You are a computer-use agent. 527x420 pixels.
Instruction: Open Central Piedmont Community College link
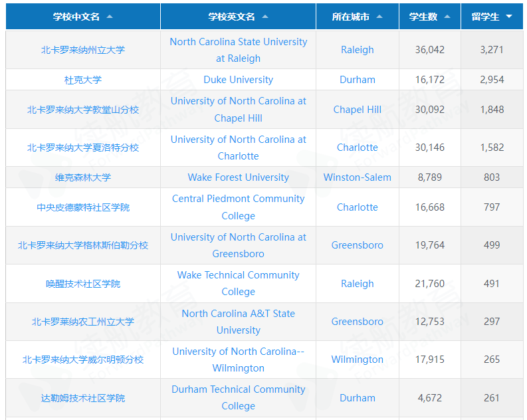pyautogui.click(x=239, y=207)
